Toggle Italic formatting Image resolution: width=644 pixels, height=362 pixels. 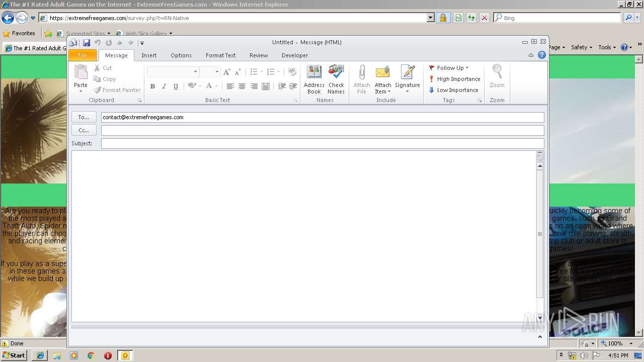(x=164, y=86)
